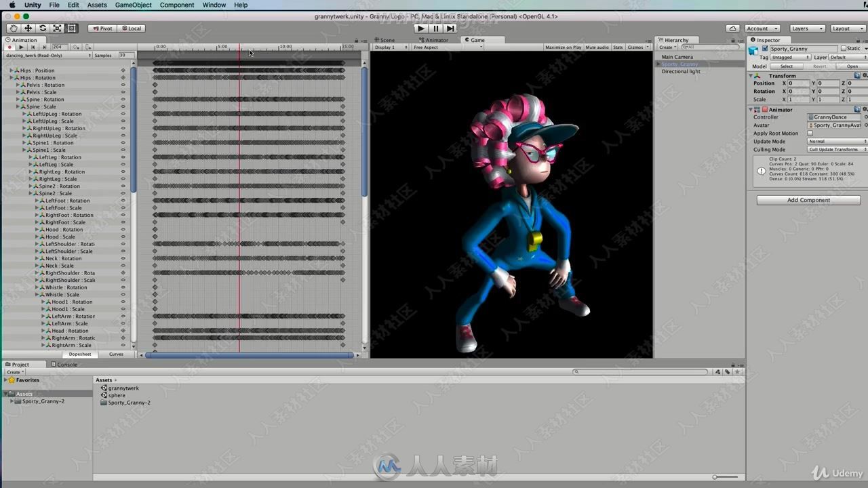
Task: Open Transform component gear settings
Action: point(865,75)
